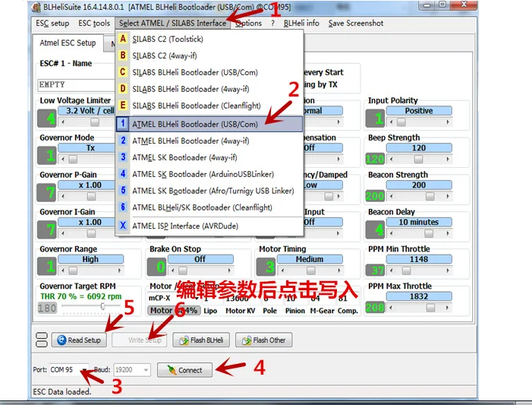Click Connect with plug icon
The image size is (532, 405).
pyautogui.click(x=184, y=370)
